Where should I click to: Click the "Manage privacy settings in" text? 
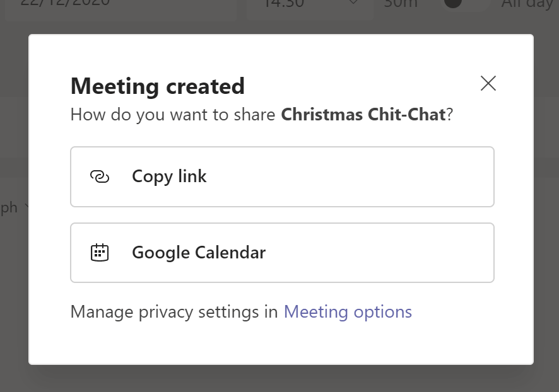(x=174, y=312)
